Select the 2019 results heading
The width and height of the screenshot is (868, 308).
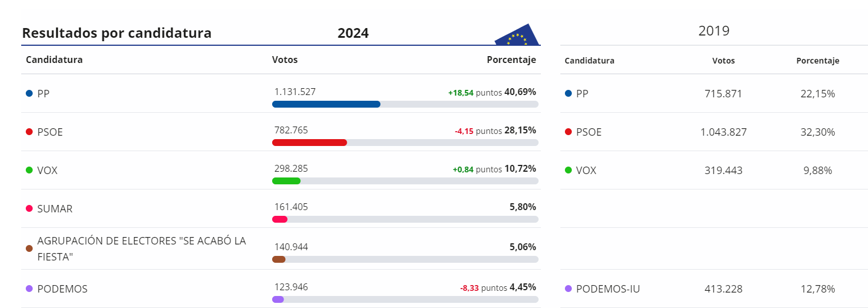coord(714,31)
